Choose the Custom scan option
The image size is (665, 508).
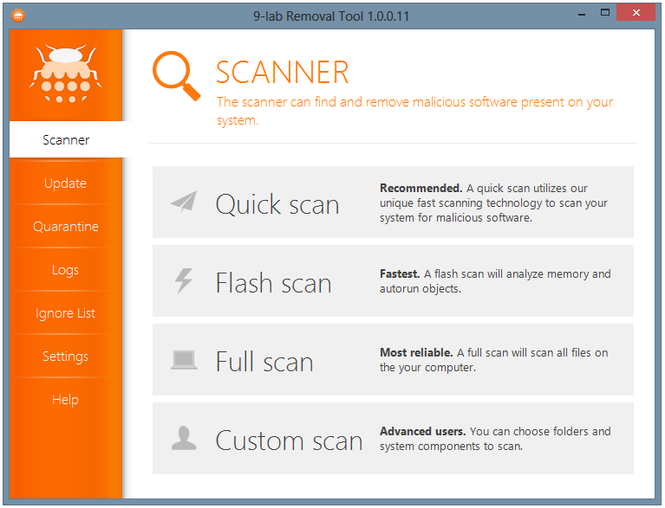pyautogui.click(x=393, y=438)
